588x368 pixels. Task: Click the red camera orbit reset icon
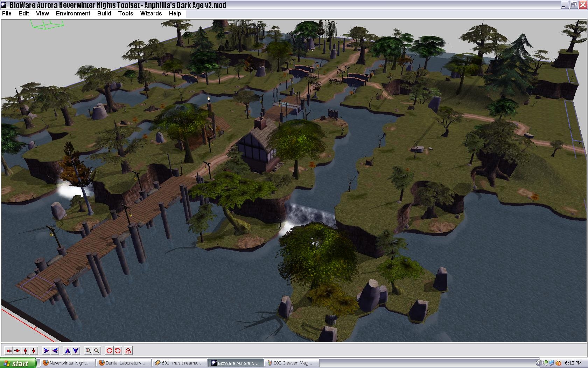coord(128,350)
